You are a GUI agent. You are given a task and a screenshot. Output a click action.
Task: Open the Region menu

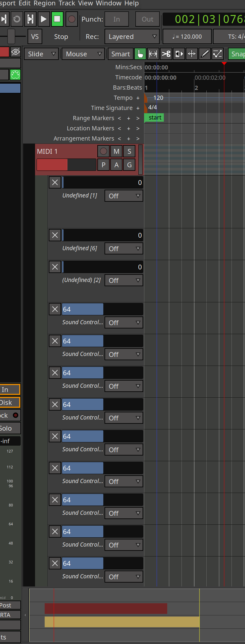click(44, 3)
